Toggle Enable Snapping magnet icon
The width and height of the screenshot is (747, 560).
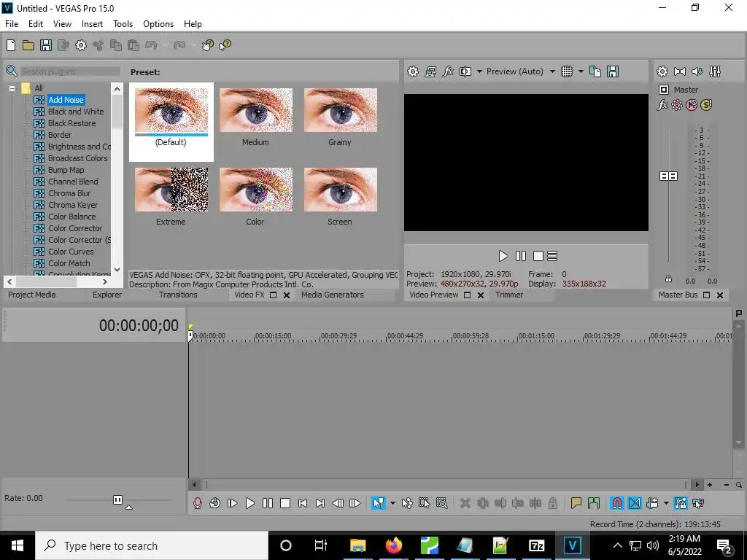click(616, 503)
